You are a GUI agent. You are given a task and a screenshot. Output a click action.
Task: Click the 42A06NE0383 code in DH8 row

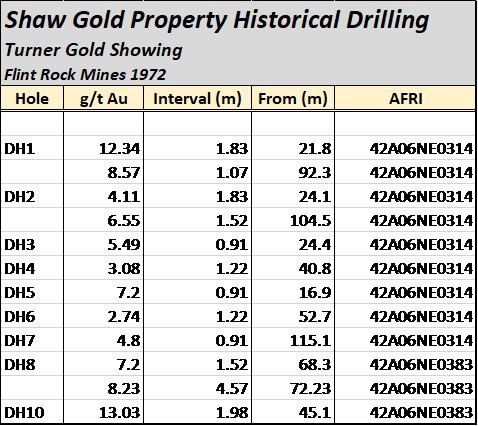[421, 365]
